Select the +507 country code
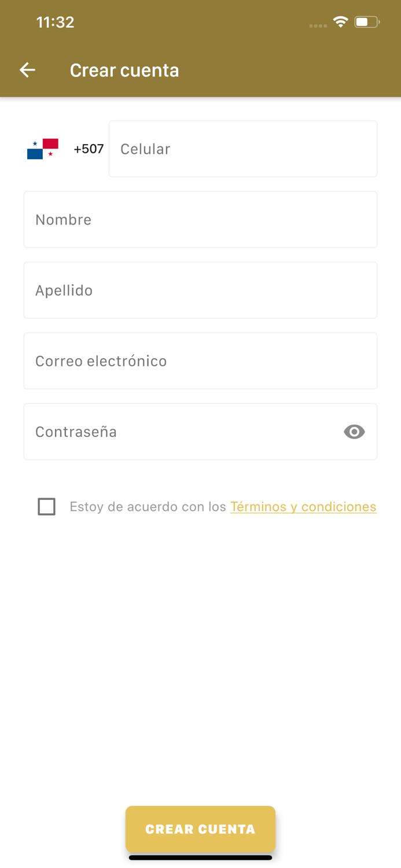Viewport: 401px width, 868px height. coord(88,149)
